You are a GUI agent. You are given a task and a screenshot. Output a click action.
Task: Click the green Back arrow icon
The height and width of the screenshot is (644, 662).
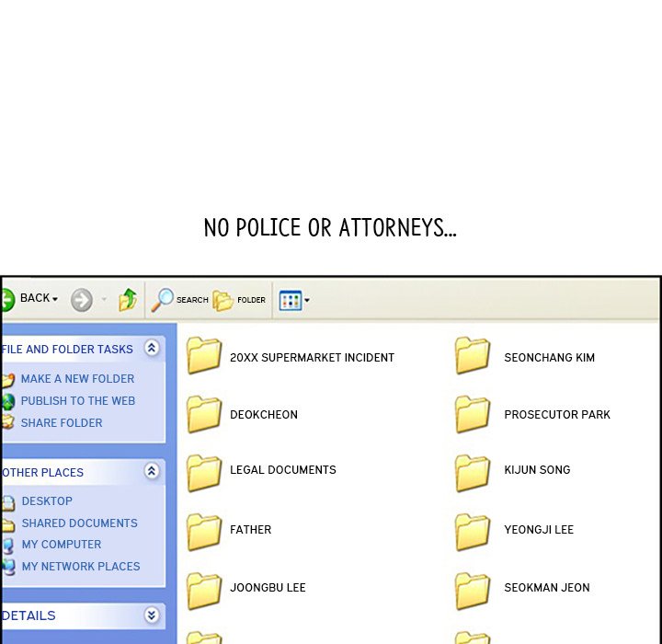click(x=7, y=300)
